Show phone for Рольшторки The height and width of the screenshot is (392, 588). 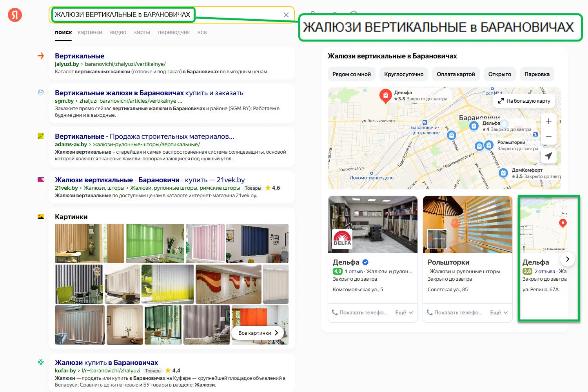455,312
